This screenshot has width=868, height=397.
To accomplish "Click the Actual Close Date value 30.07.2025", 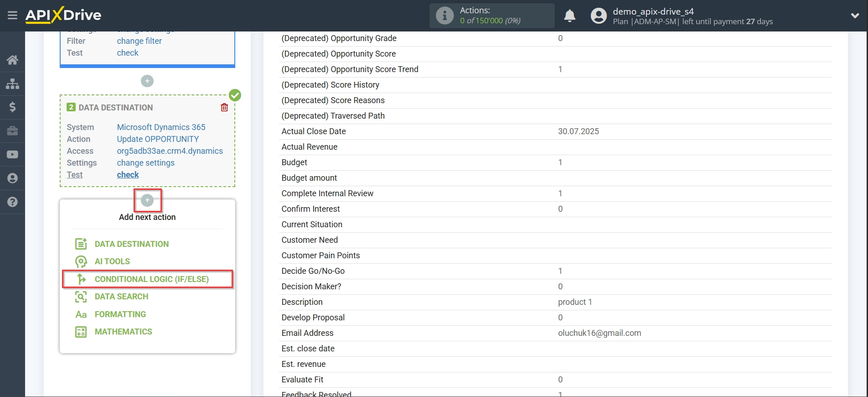I will coord(579,131).
